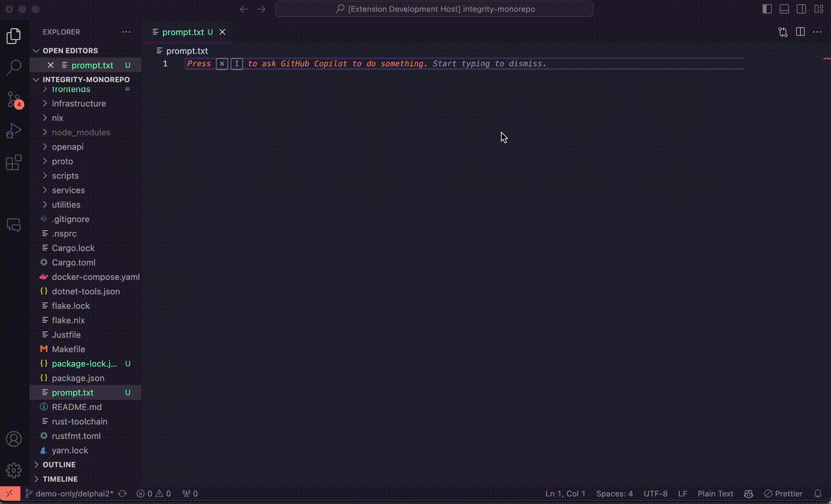Viewport: 831px width, 504px height.
Task: Open the Chat view in activity bar
Action: click(14, 225)
